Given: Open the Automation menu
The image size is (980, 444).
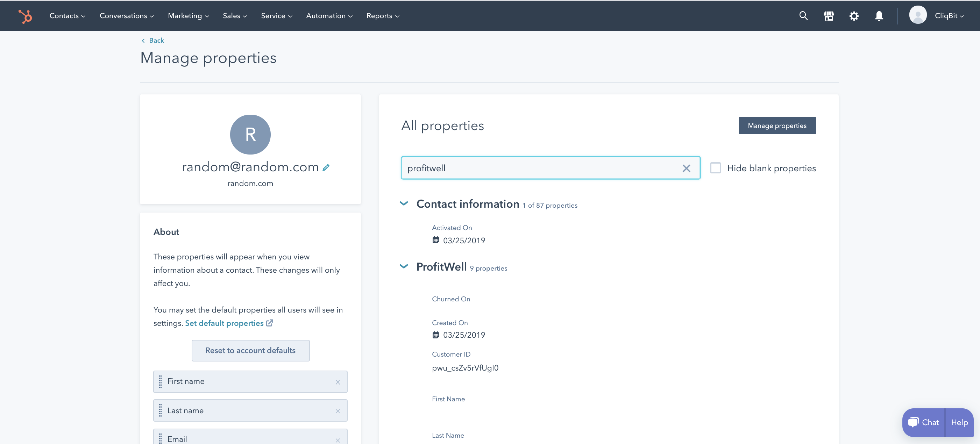Looking at the screenshot, I should [329, 16].
